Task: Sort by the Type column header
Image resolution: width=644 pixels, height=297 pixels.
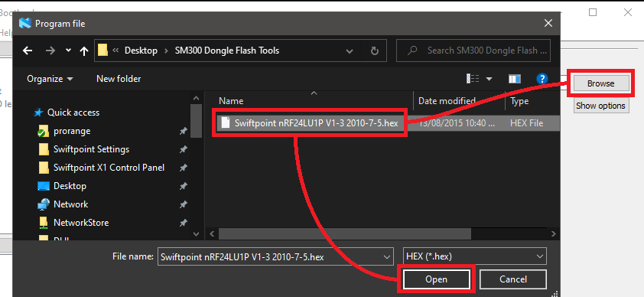Action: (519, 101)
